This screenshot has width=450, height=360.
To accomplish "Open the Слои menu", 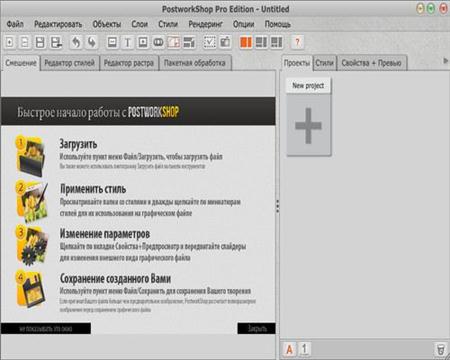I will tap(139, 24).
